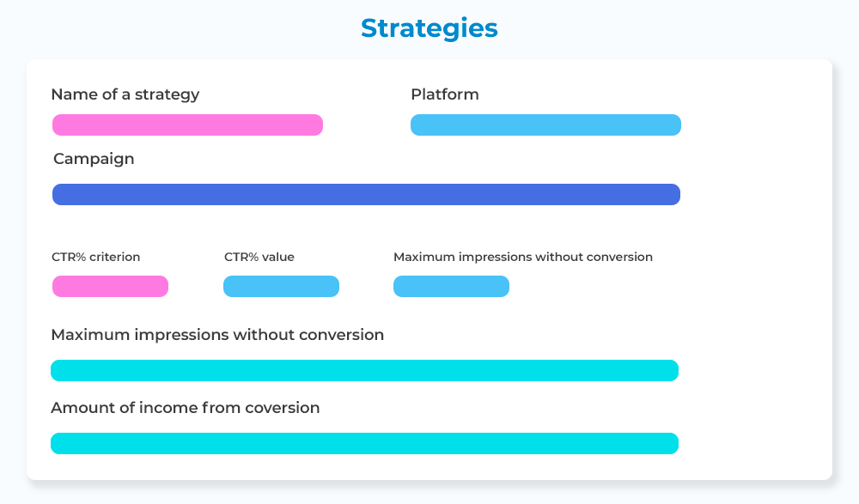Focus the pink Name of a strategy field
The image size is (859, 504).
[187, 125]
